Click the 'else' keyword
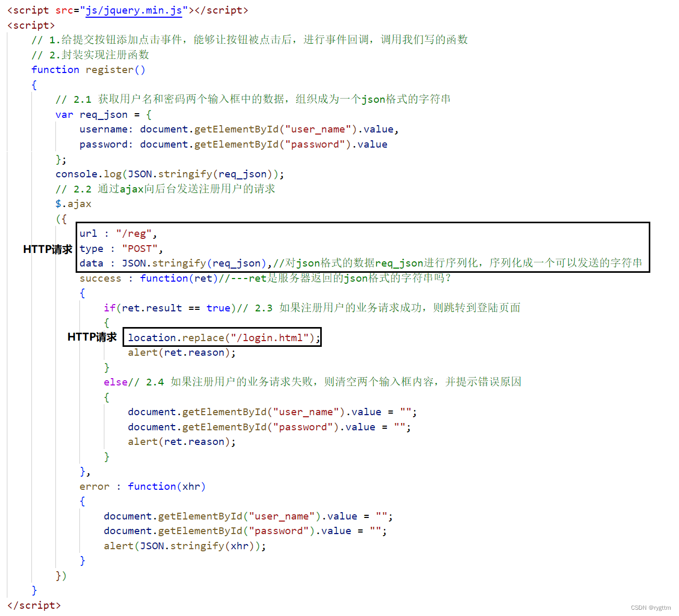The height and width of the screenshot is (616, 679). pyautogui.click(x=115, y=382)
